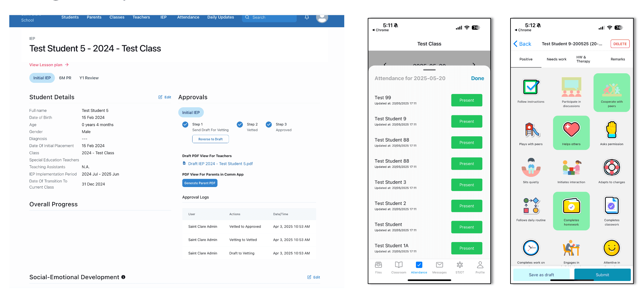Click the Reverse to Draft button

210,139
